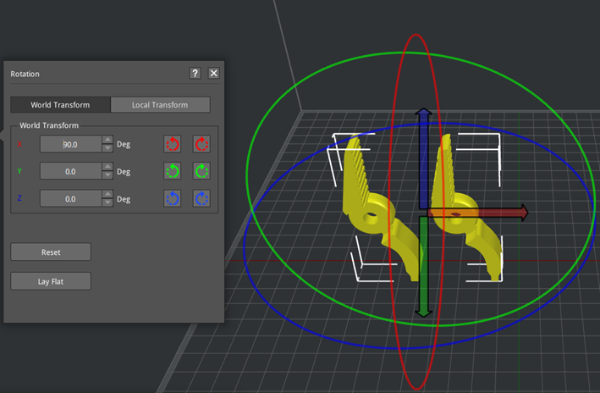The image size is (600, 393).
Task: Decrease X rotation with down stepper
Action: click(x=108, y=148)
